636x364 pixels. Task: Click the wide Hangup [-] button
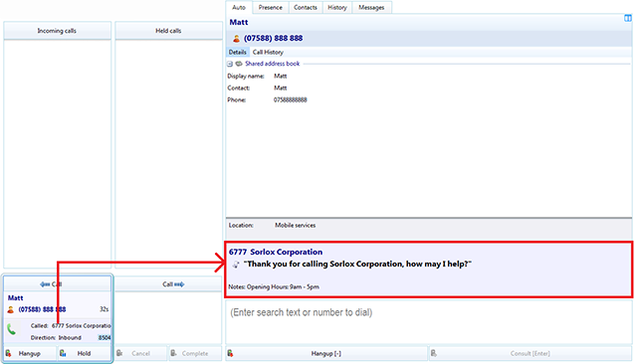326,353
